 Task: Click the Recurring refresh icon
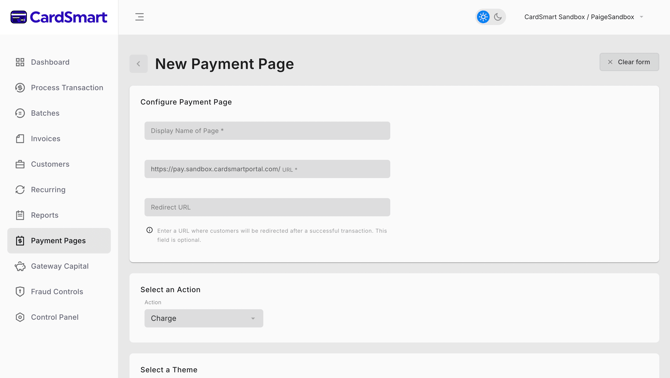(x=20, y=190)
